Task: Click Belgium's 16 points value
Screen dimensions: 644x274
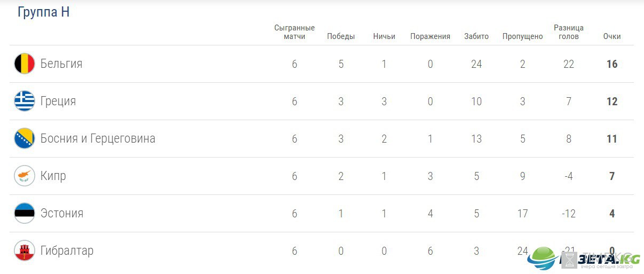Action: pos(612,64)
